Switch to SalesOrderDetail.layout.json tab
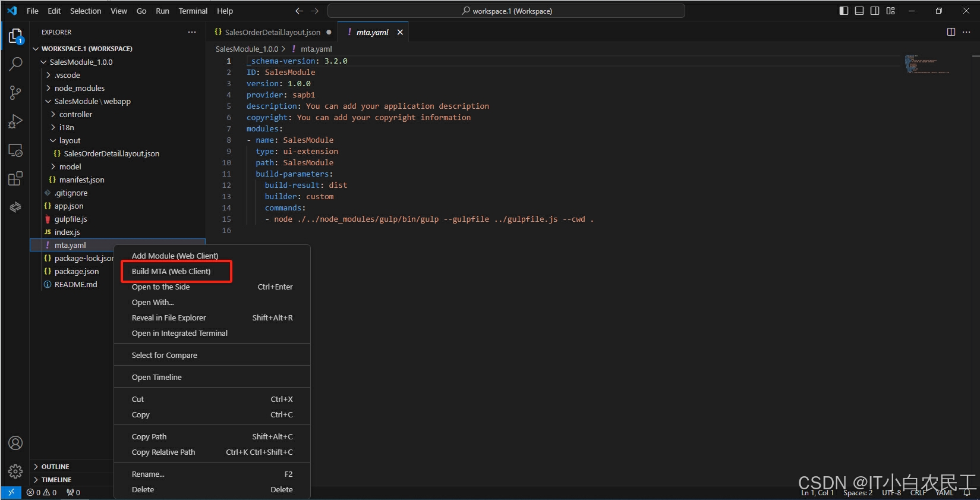Image resolution: width=980 pixels, height=500 pixels. tap(272, 32)
